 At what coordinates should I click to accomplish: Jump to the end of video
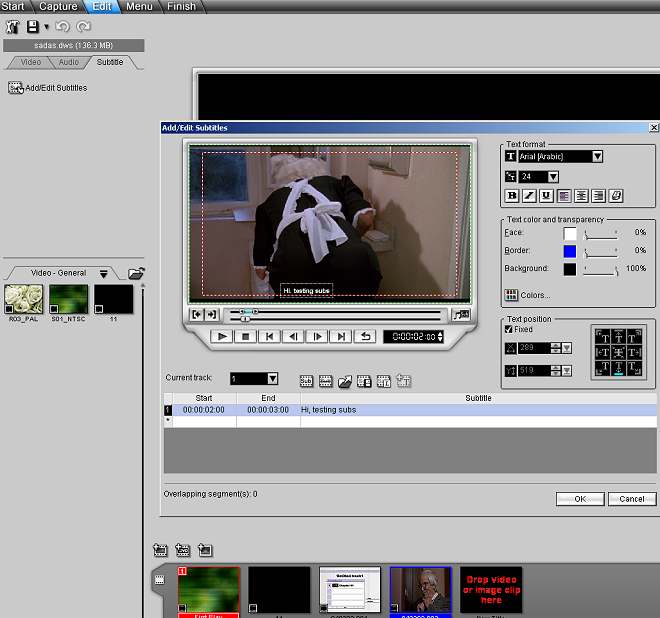tap(341, 336)
